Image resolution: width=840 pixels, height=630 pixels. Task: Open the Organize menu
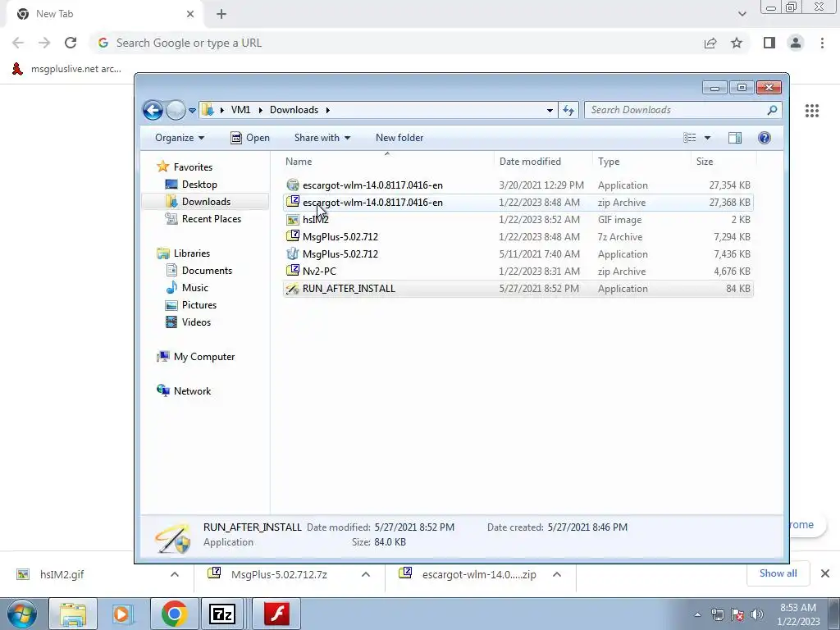coord(180,138)
